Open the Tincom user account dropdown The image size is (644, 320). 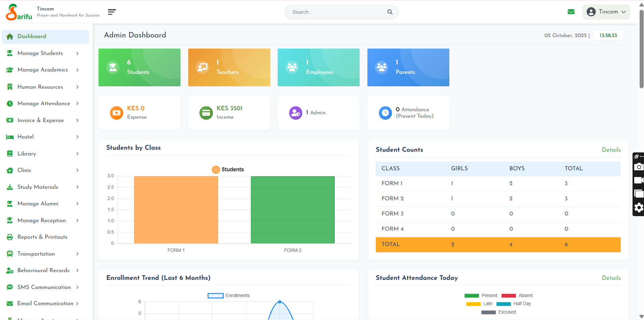coord(606,12)
